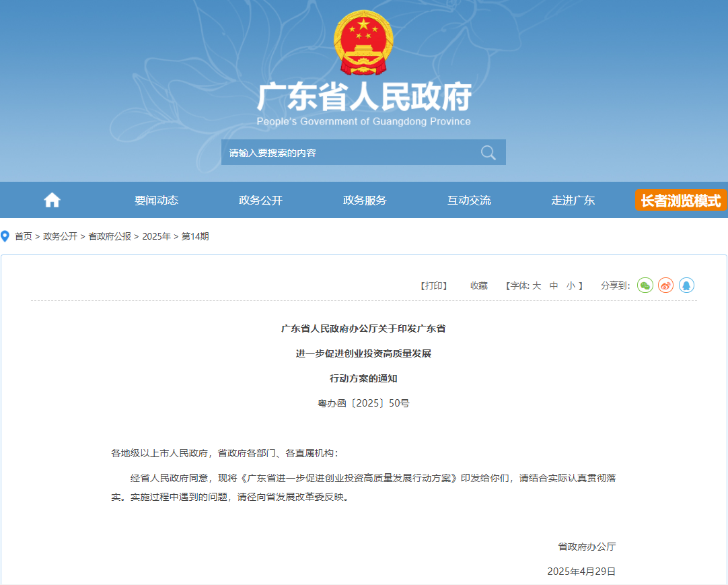Click the home icon in navigation bar
728x585 pixels.
52,200
